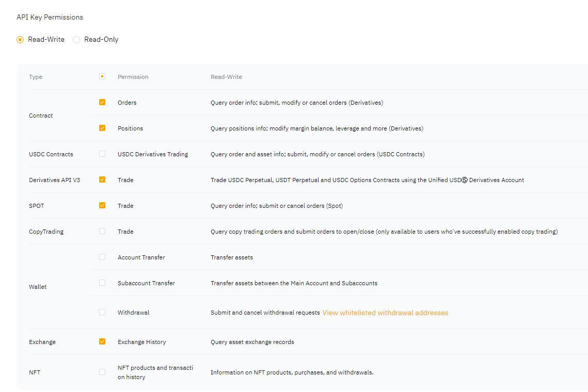588x392 pixels.
Task: Uncheck the SPOT Trade checkbox
Action: pos(102,205)
